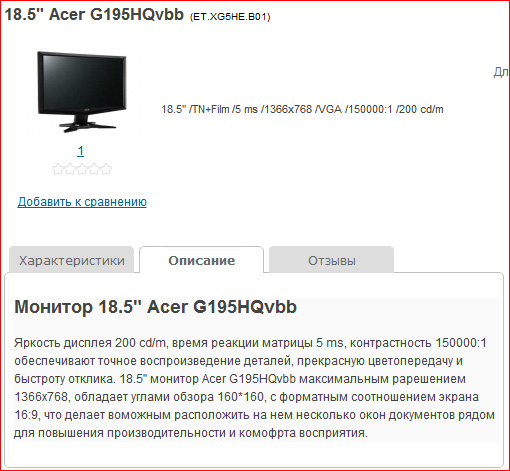Choose the fourth rating star

[x=94, y=169]
